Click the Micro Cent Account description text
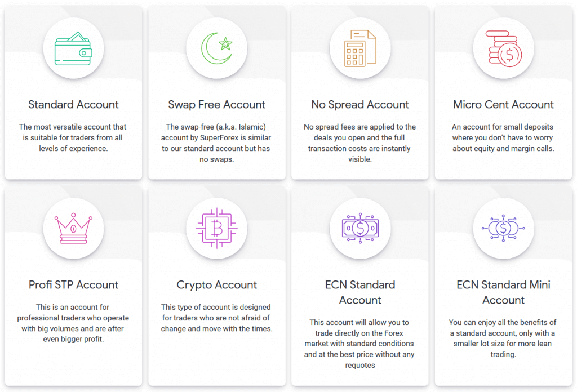This screenshot has height=392, width=577. pos(503,137)
